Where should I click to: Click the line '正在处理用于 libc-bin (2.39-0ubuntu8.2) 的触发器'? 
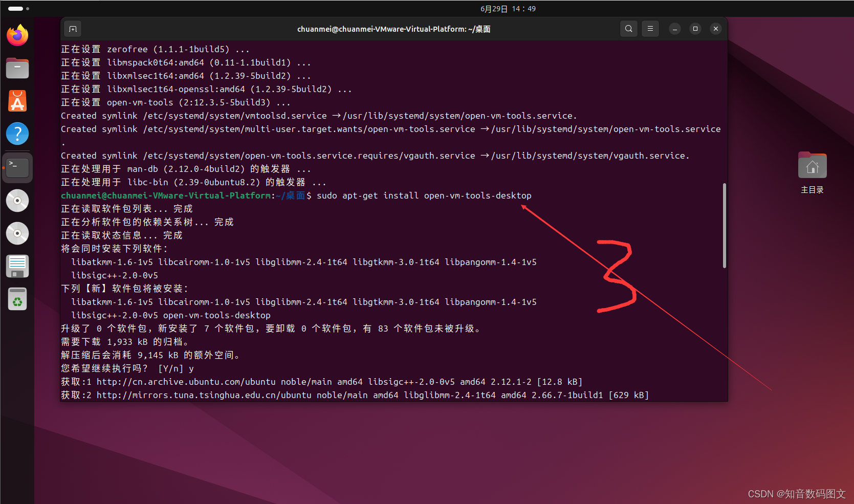[193, 182]
